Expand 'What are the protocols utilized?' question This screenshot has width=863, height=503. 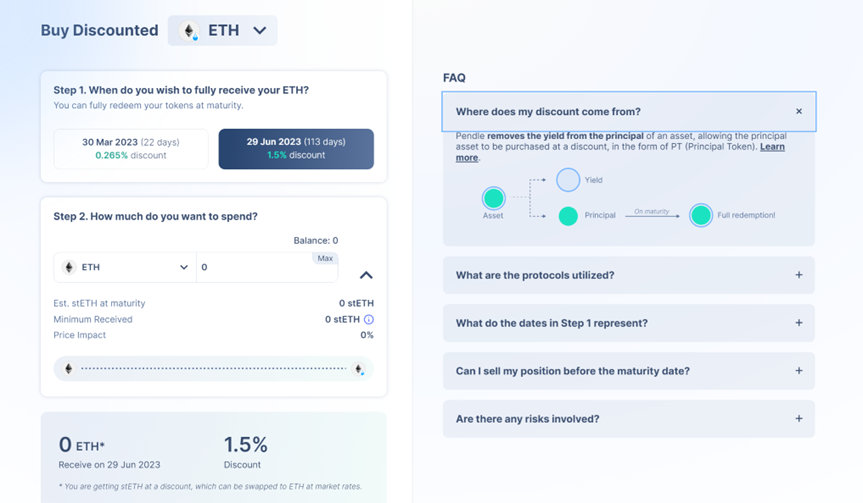coord(629,275)
